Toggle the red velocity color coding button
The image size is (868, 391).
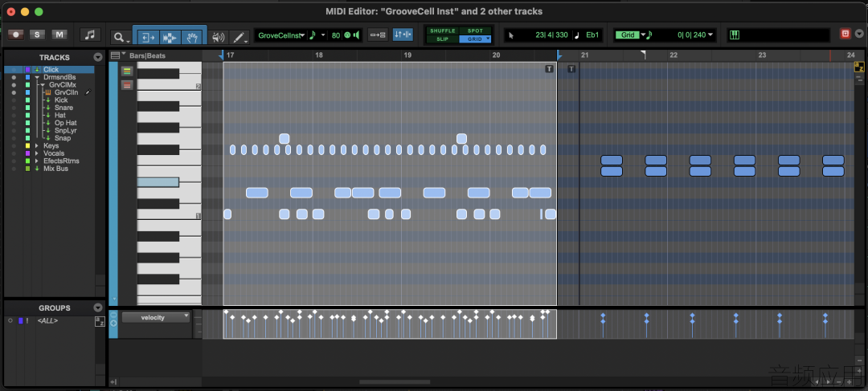127,85
